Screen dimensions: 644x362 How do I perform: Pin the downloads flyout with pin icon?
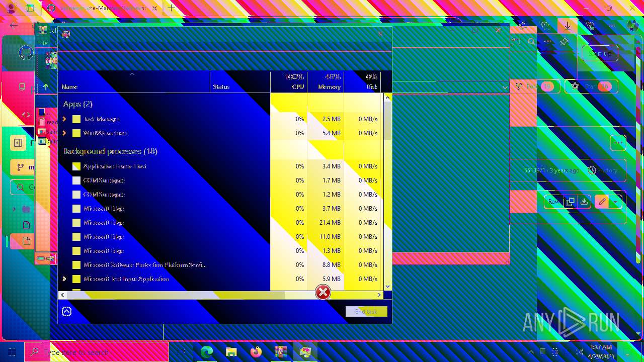tap(564, 42)
